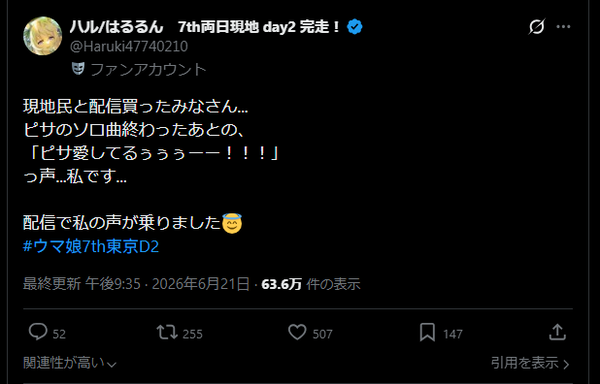Click the display name ハル/はるるん

[x=117, y=27]
